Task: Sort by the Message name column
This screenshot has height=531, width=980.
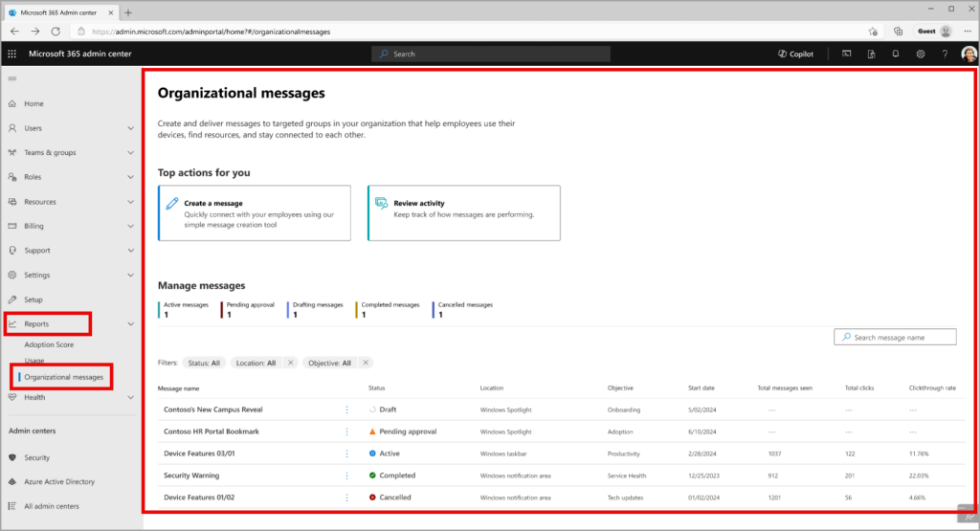Action: tap(178, 388)
